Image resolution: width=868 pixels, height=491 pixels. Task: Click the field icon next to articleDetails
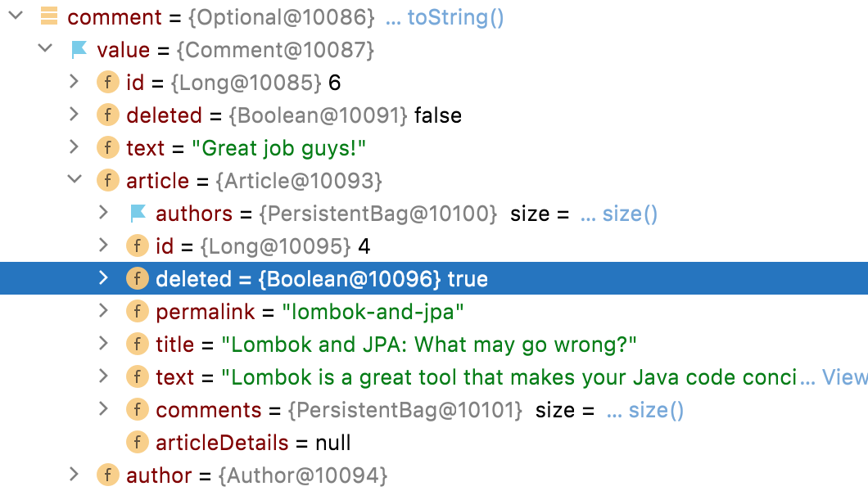pyautogui.click(x=138, y=442)
